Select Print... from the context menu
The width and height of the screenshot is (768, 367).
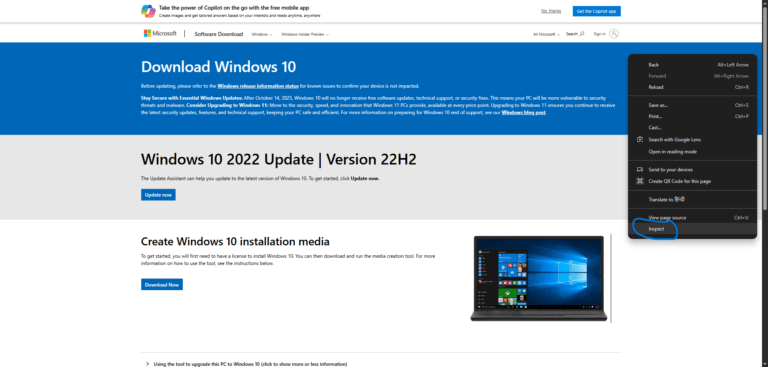click(x=692, y=117)
